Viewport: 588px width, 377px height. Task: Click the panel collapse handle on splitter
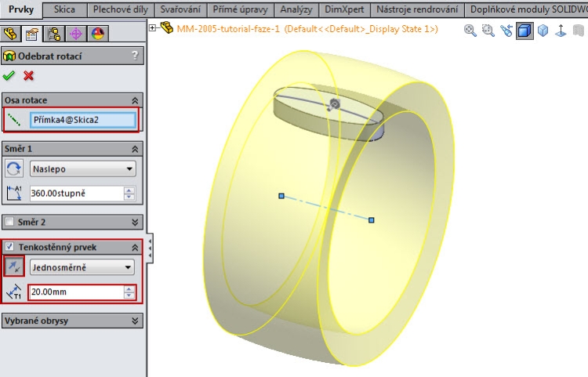pos(150,248)
